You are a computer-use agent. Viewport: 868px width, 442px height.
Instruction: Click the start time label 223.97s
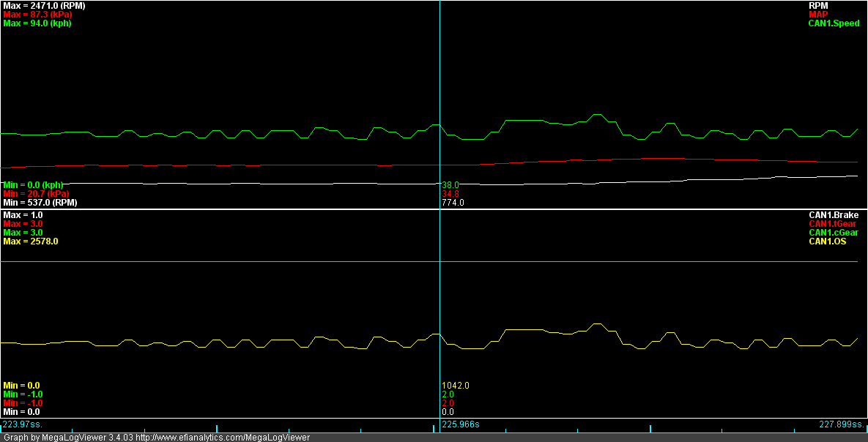point(23,424)
